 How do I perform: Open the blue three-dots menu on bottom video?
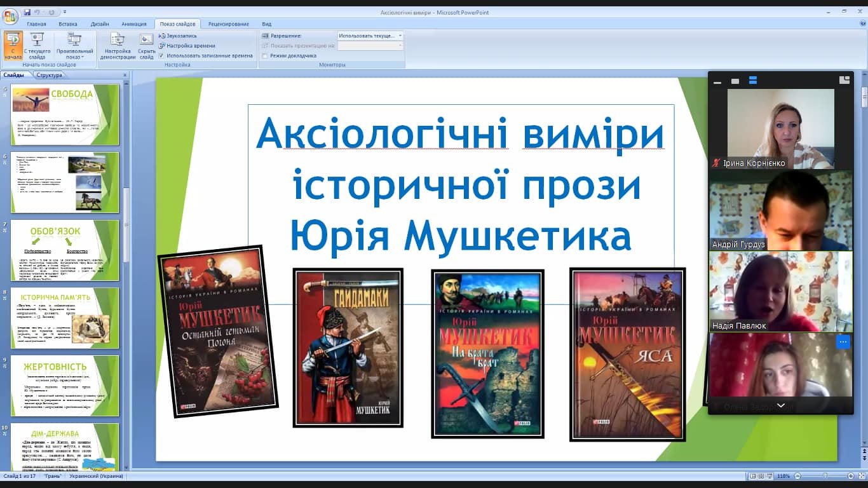(843, 342)
